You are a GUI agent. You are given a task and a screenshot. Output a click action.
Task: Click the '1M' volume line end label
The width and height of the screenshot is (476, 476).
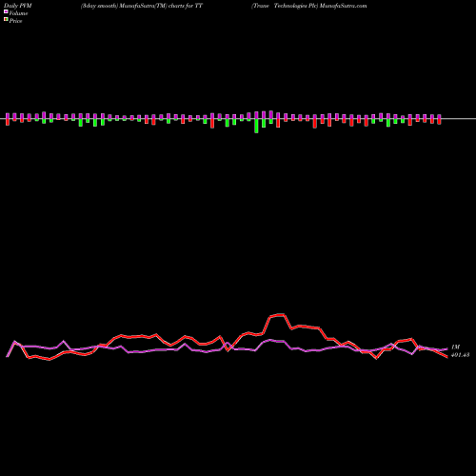click(455, 347)
